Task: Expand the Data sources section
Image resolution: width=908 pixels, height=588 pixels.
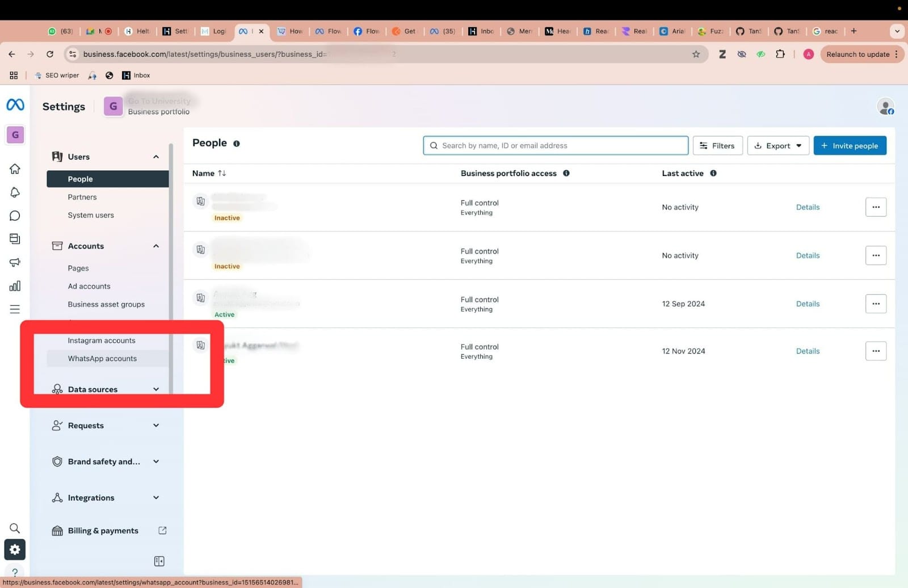Action: 155,389
